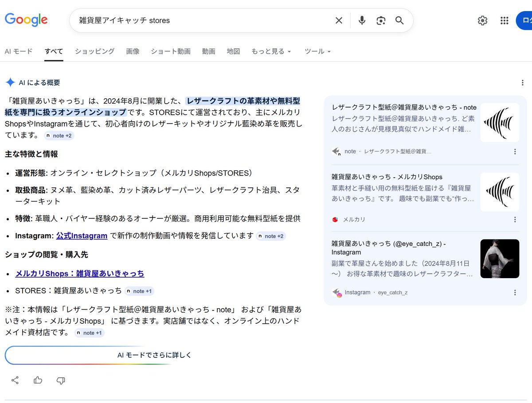Open the Google apps grid icon

(504, 20)
